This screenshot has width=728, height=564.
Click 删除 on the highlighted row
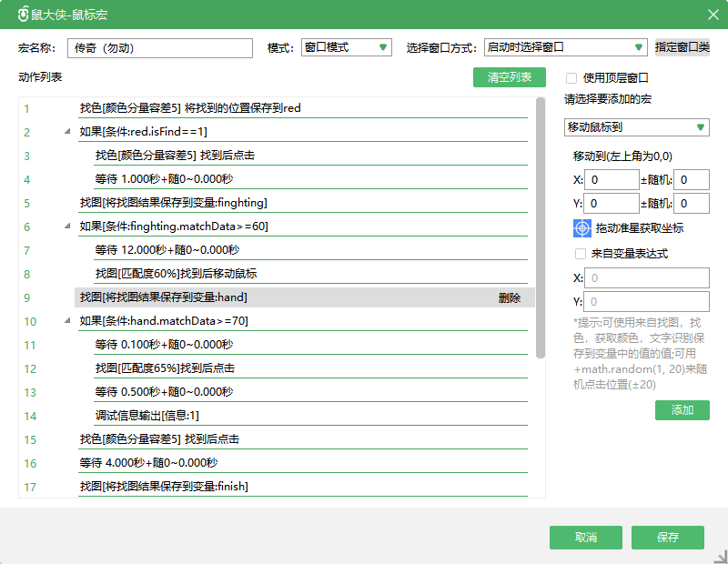(x=510, y=297)
